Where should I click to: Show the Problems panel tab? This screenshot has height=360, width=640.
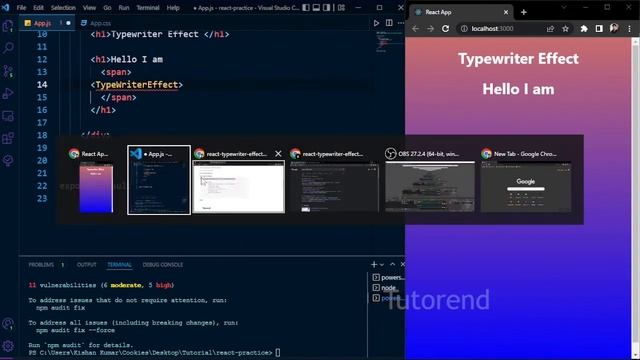(41, 264)
